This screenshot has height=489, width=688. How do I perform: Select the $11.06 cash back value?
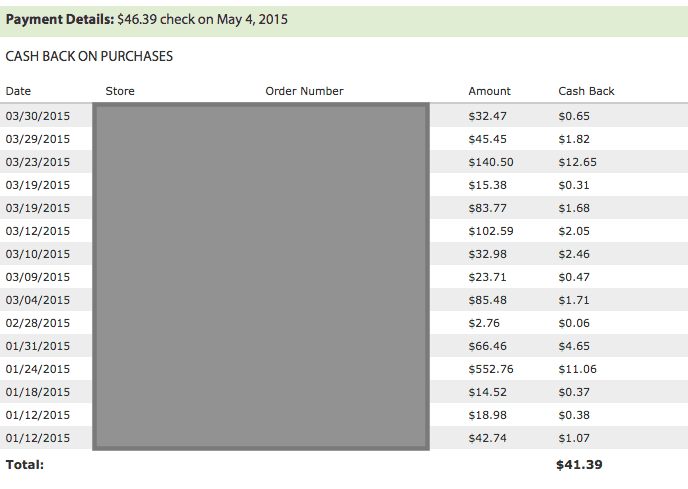point(577,369)
